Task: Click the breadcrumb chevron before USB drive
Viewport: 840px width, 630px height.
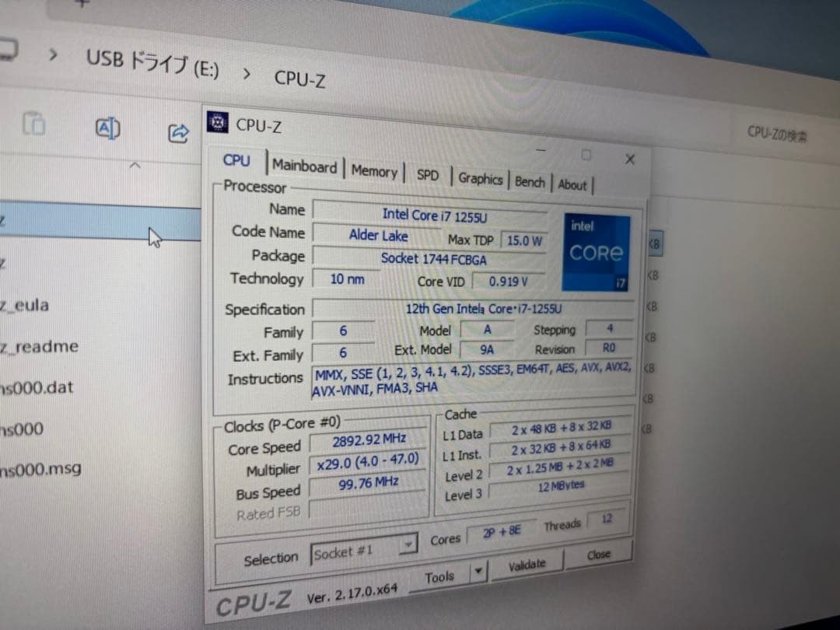Action: coord(53,54)
